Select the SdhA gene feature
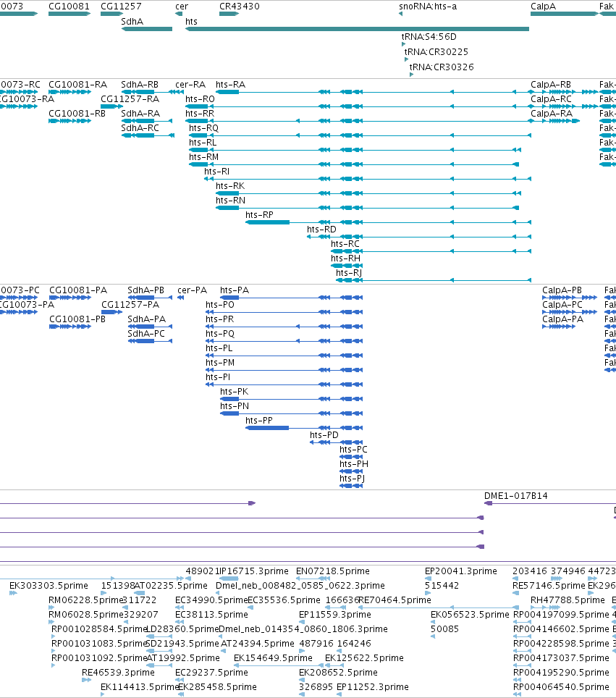The width and height of the screenshot is (616, 698). (x=146, y=29)
